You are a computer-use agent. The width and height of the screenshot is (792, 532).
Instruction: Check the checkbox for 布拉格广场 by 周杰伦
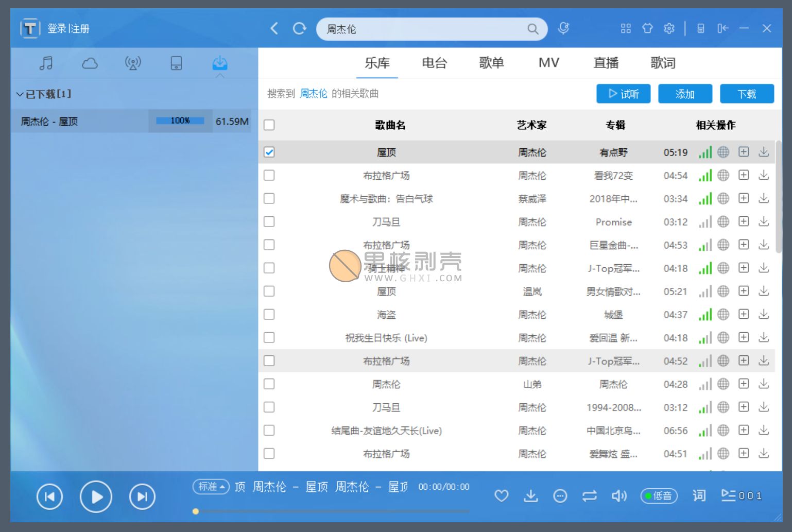[x=269, y=175]
